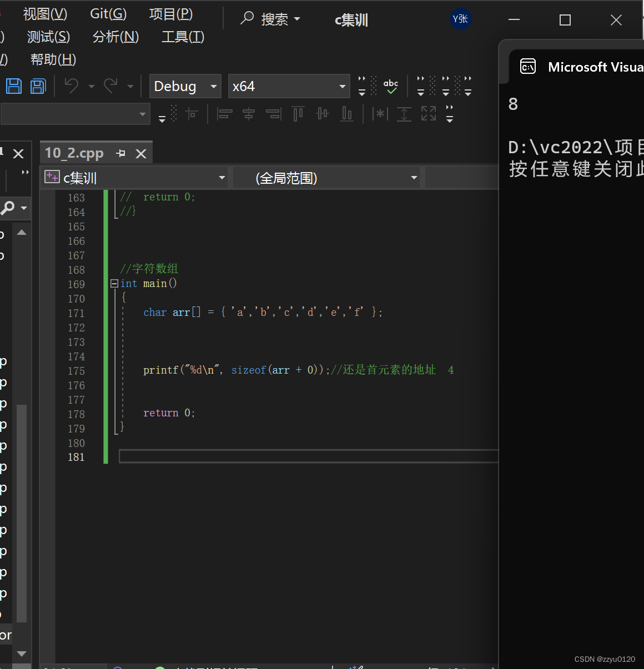Image resolution: width=644 pixels, height=669 pixels.
Task: Pin the 10_2.cpp document tab
Action: point(120,153)
